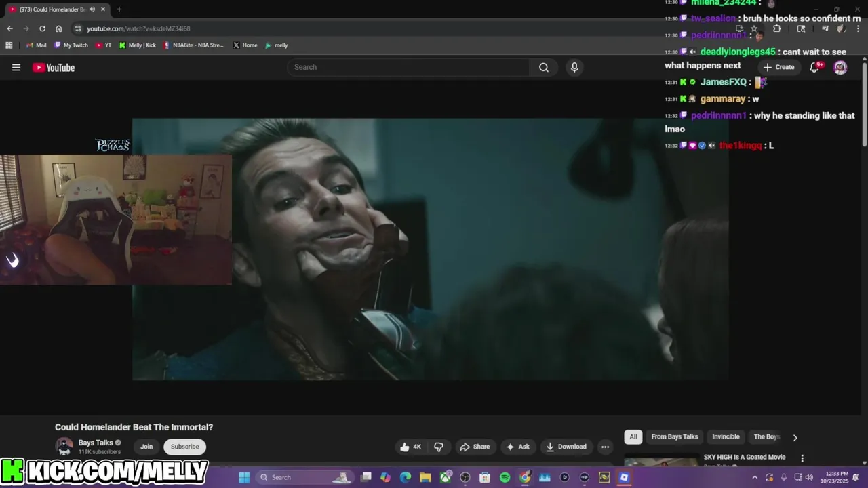Open the bookmarks apps grid icon

coord(9,45)
